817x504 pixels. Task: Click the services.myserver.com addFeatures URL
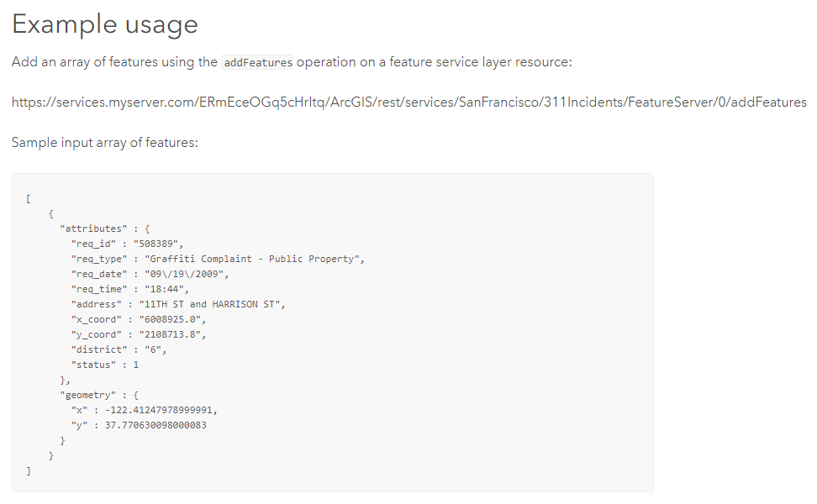409,102
